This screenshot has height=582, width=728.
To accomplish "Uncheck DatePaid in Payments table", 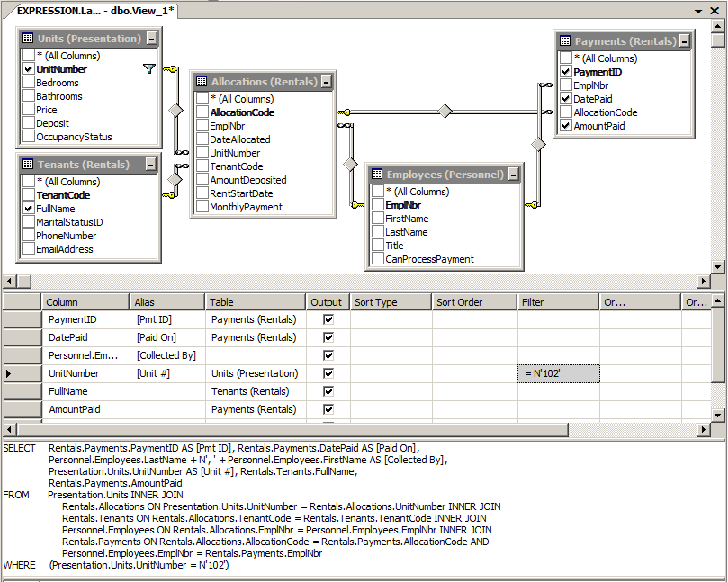I will tap(565, 99).
